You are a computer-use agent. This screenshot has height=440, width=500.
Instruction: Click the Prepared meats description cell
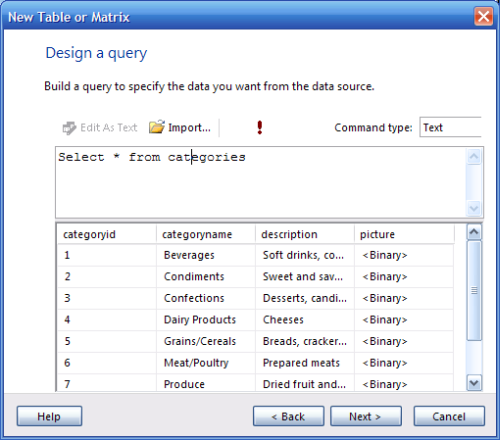pos(305,363)
